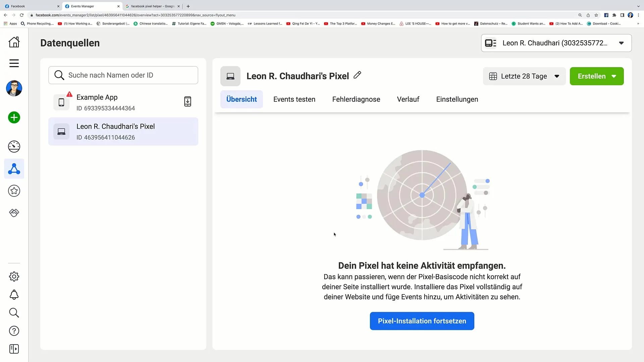Screen dimensions: 644x362
Task: Open the search/explore icon in sidebar
Action: coord(14,313)
